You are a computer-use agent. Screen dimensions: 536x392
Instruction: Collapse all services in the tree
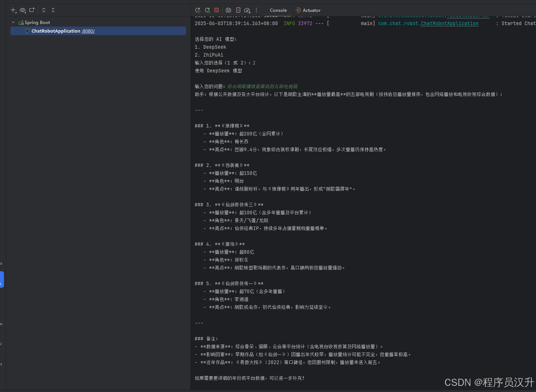pyautogui.click(x=53, y=10)
